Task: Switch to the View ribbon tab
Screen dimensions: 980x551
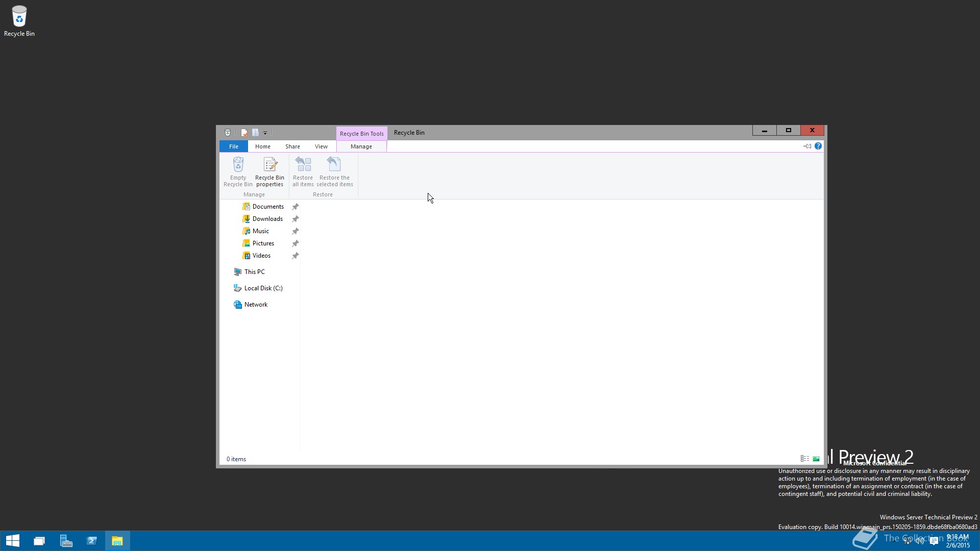Action: click(321, 146)
